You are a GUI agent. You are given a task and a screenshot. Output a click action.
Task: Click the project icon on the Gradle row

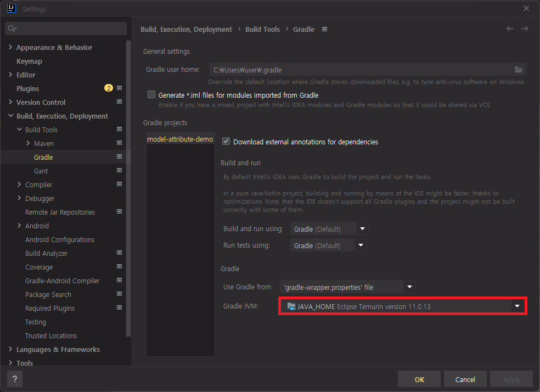coord(120,156)
